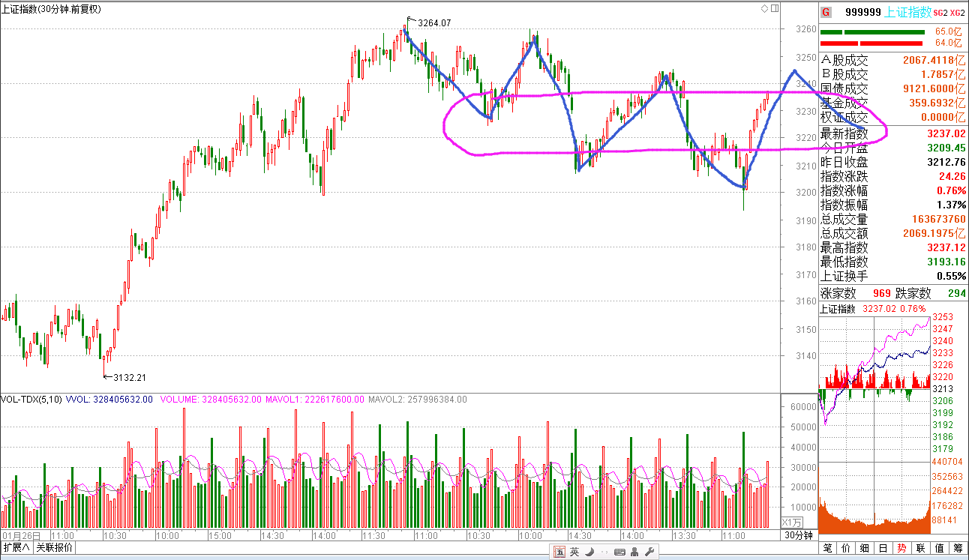This screenshot has width=969, height=560.
Task: Select the 笔 tab
Action: click(827, 548)
